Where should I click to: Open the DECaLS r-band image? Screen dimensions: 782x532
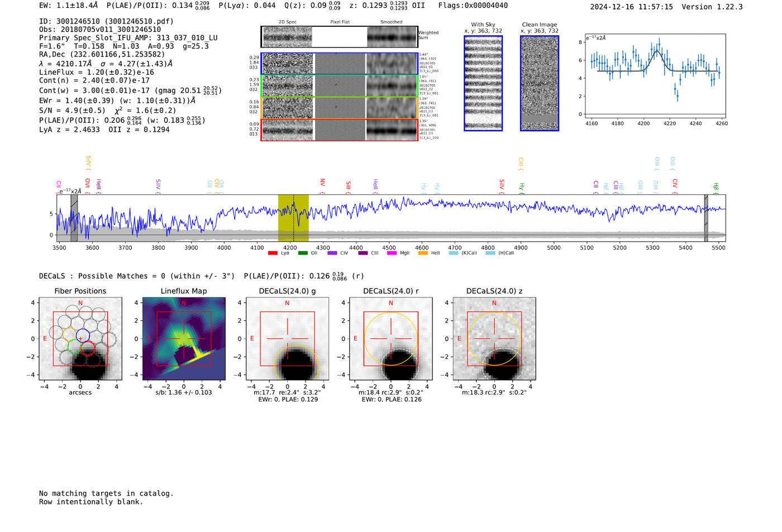pos(390,339)
